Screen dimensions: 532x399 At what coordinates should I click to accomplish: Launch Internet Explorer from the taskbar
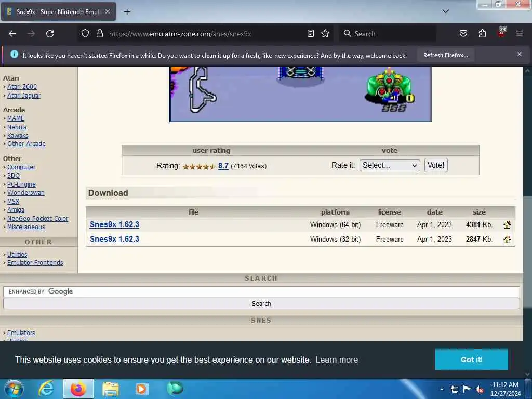pos(46,389)
